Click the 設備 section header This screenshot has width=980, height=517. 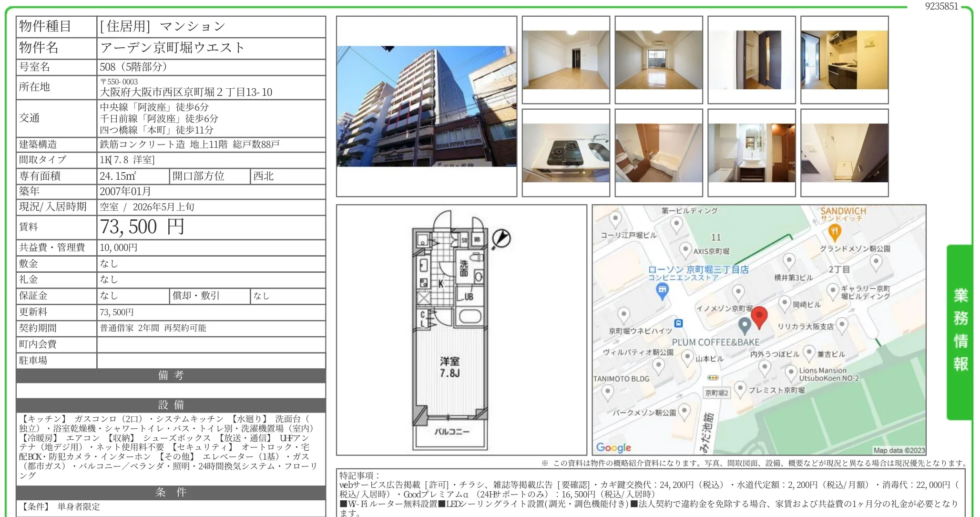[171, 405]
